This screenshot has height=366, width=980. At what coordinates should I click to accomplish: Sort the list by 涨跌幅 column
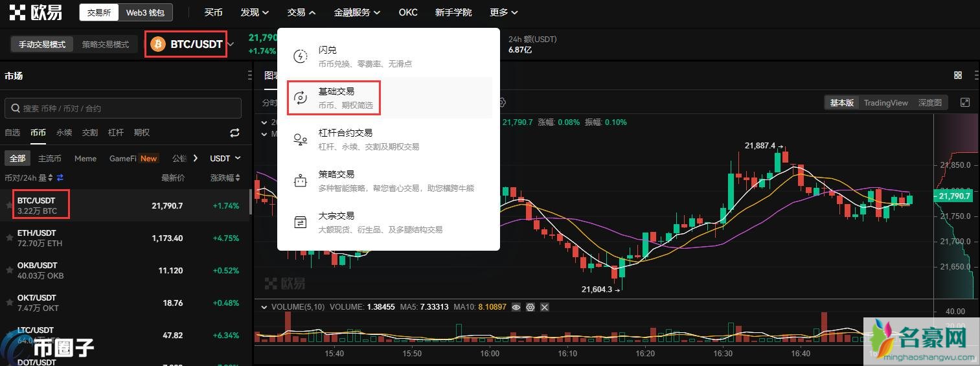pyautogui.click(x=225, y=177)
